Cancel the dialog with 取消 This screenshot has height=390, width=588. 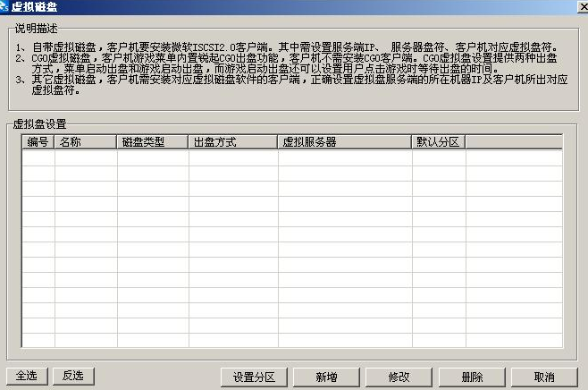544,377
